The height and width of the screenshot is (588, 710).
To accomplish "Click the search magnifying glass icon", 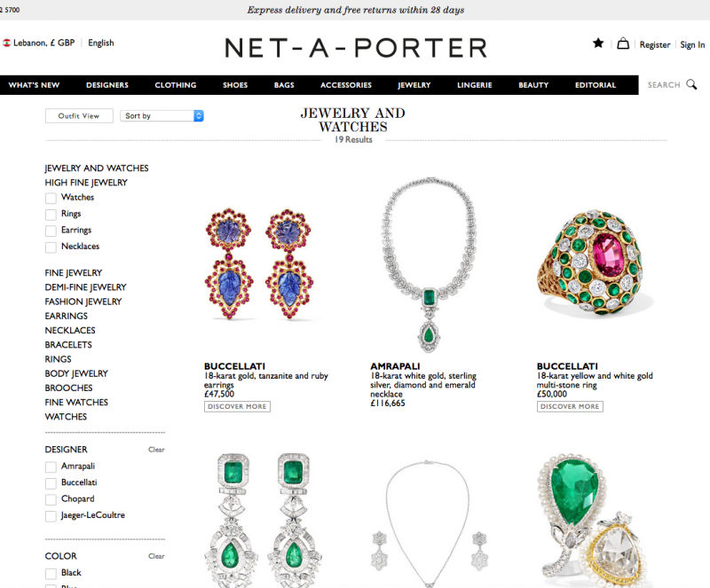I will [x=691, y=84].
